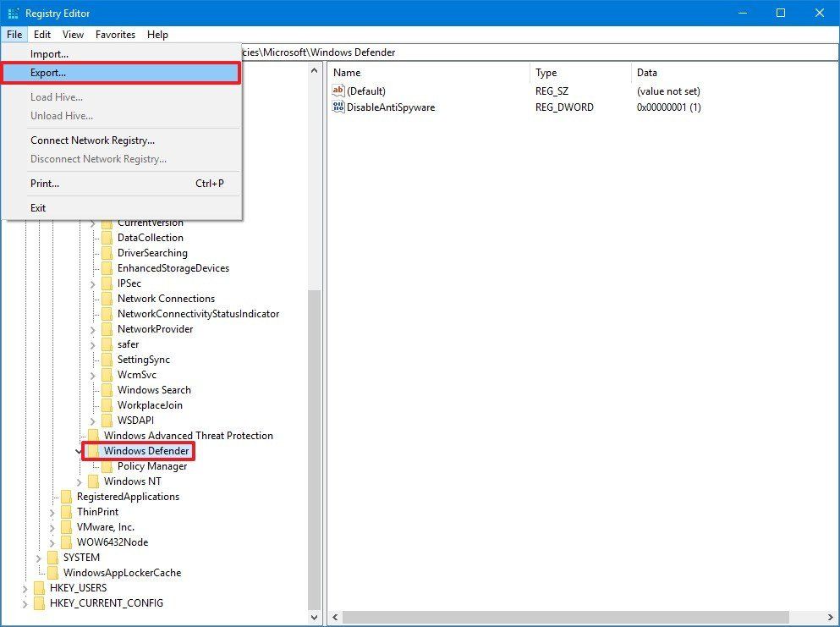Click the Data column header

(x=645, y=72)
